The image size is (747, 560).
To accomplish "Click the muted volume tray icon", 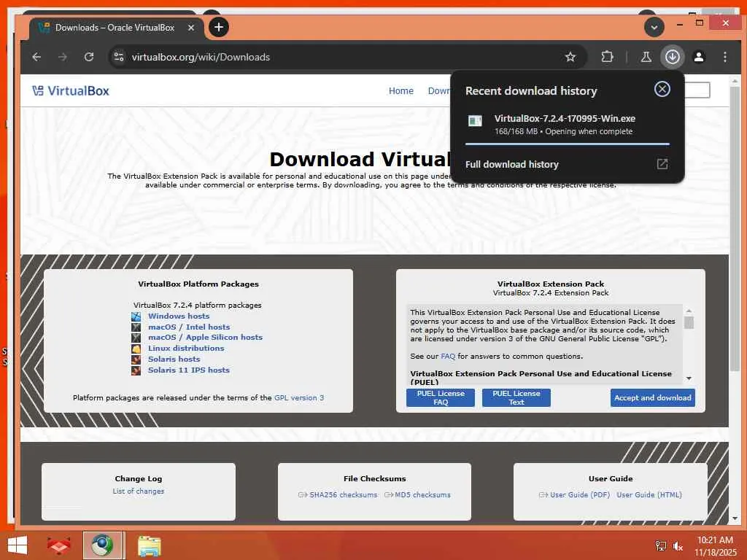I will click(678, 545).
